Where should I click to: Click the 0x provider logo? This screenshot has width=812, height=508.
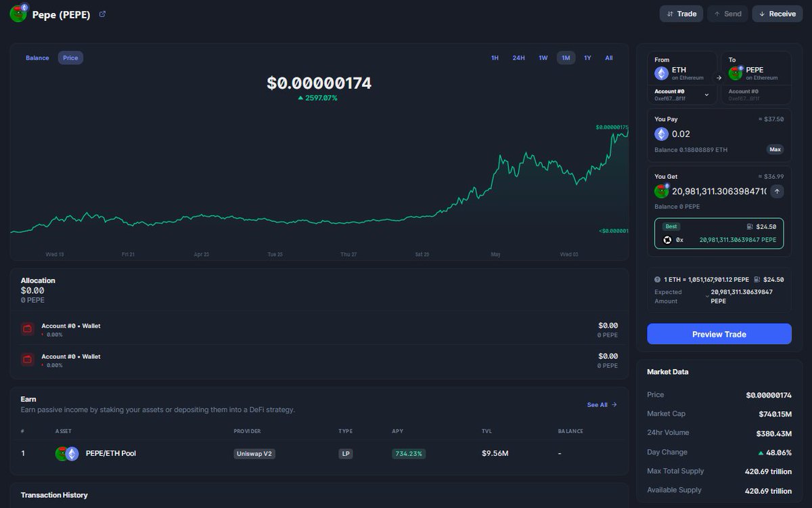click(668, 240)
